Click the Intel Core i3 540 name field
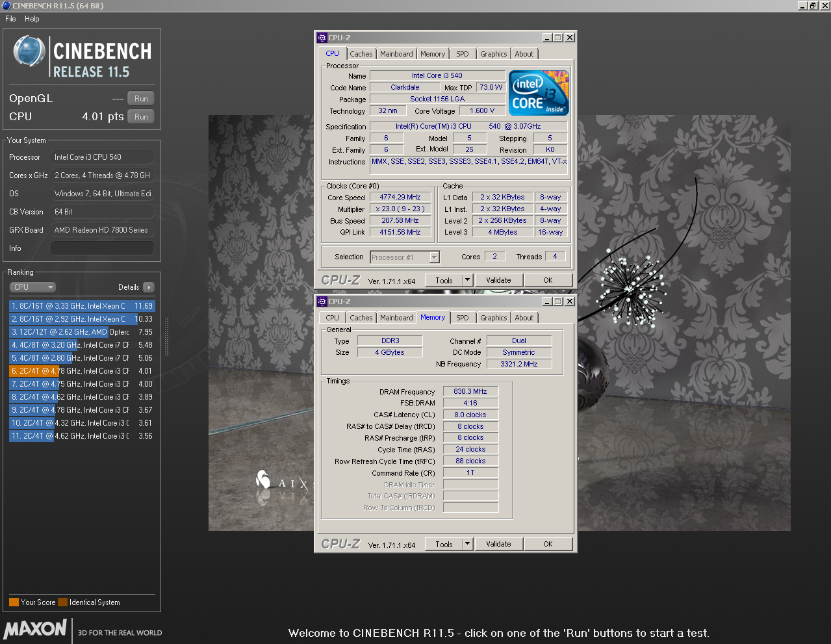 coord(437,76)
